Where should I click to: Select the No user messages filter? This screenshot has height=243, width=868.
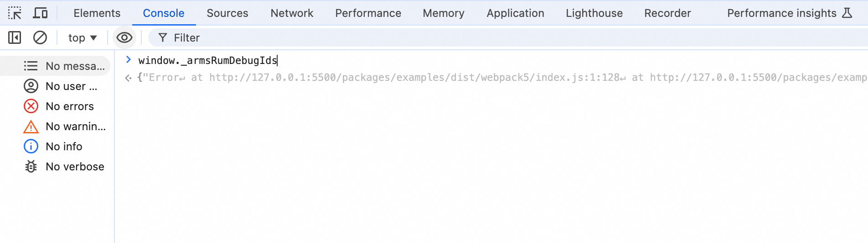[x=64, y=86]
